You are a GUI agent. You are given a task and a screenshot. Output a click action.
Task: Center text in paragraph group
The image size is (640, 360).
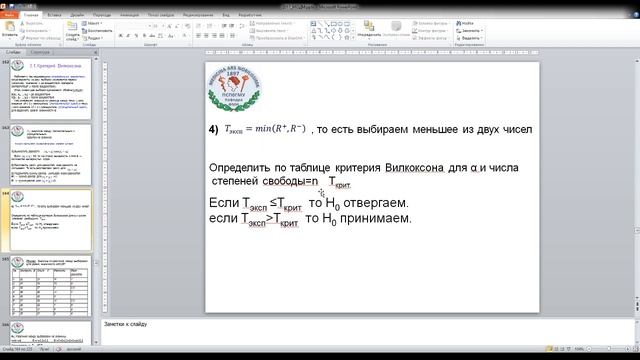click(x=206, y=36)
